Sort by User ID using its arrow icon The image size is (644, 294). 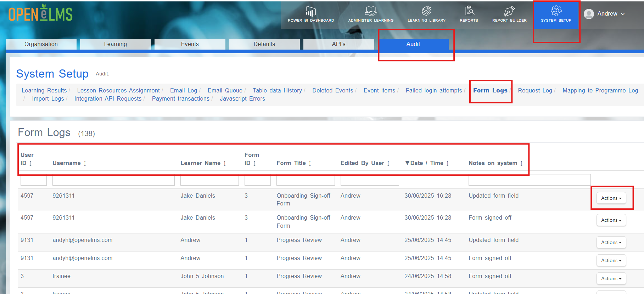pos(30,163)
